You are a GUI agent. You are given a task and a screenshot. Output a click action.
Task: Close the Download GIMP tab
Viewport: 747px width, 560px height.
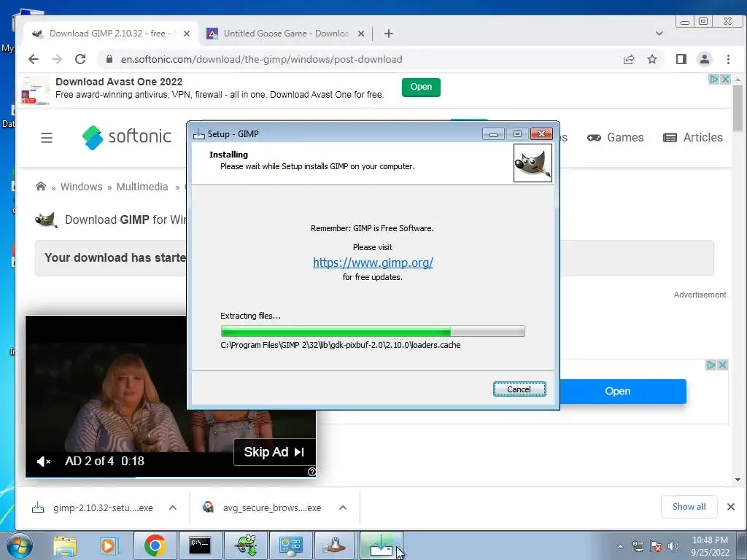187,34
